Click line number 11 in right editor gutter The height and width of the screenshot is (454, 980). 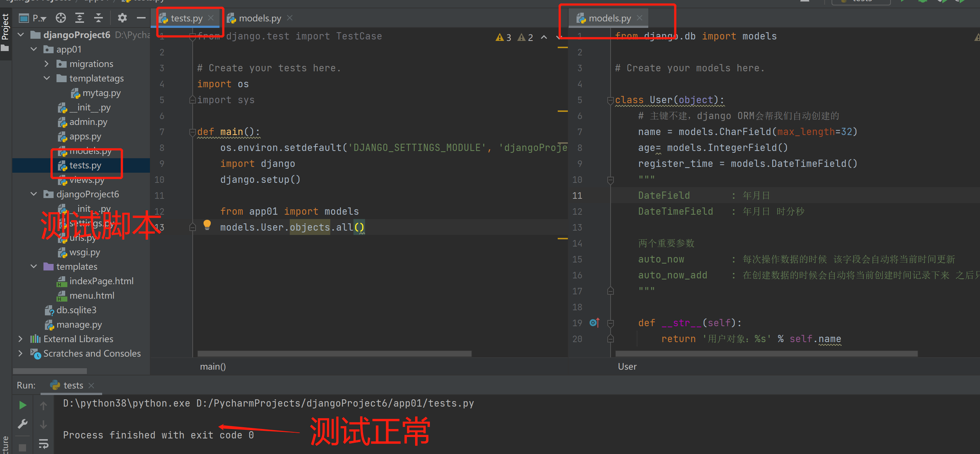tap(577, 196)
